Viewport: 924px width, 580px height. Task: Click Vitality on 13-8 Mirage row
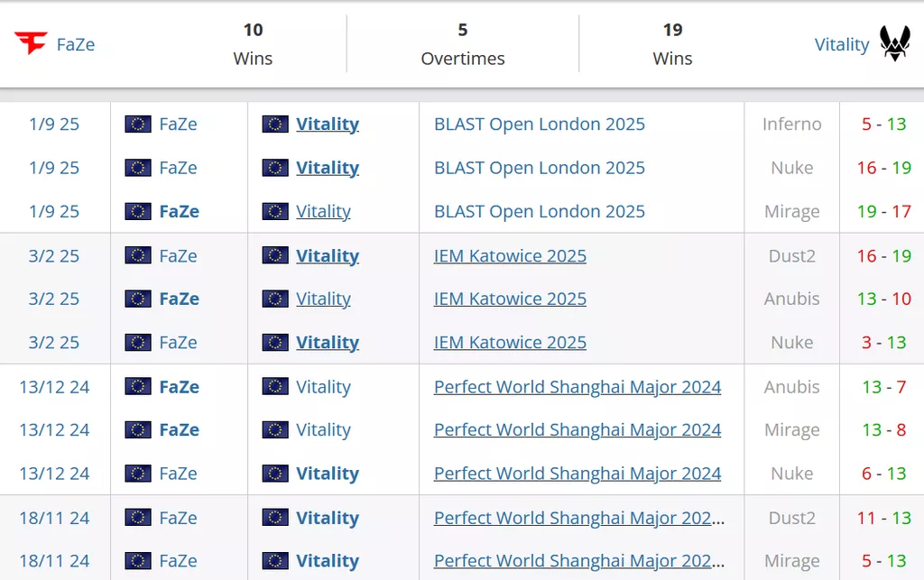point(323,430)
